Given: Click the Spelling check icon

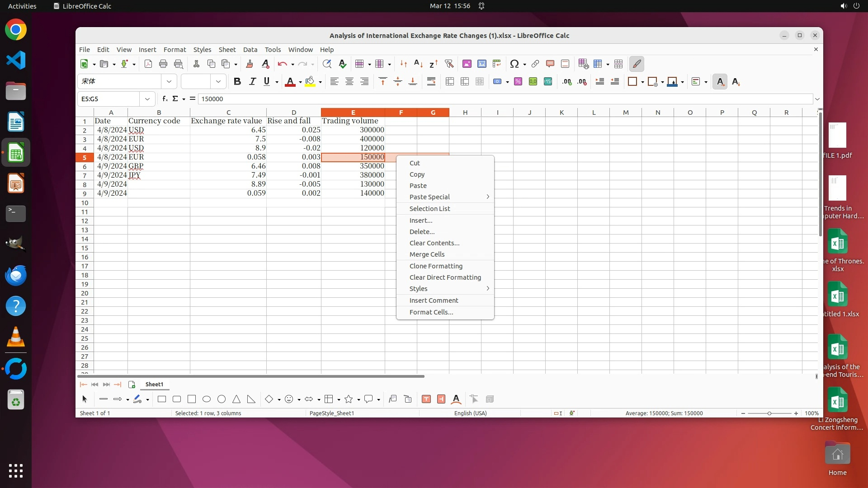Looking at the screenshot, I should coord(343,64).
